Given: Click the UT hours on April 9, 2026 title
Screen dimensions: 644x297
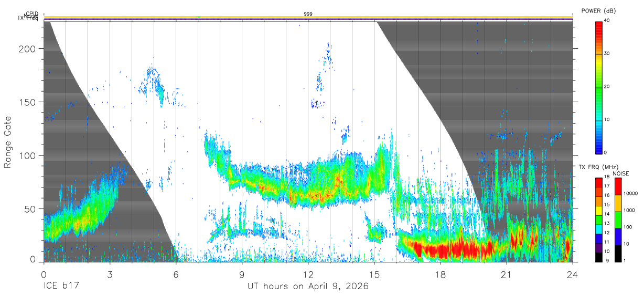Looking at the screenshot, I should 308,287.
